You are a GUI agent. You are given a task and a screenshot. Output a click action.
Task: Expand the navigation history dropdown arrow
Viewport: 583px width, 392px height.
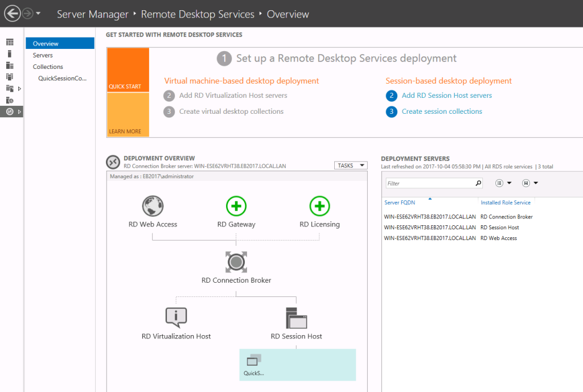[x=38, y=13]
